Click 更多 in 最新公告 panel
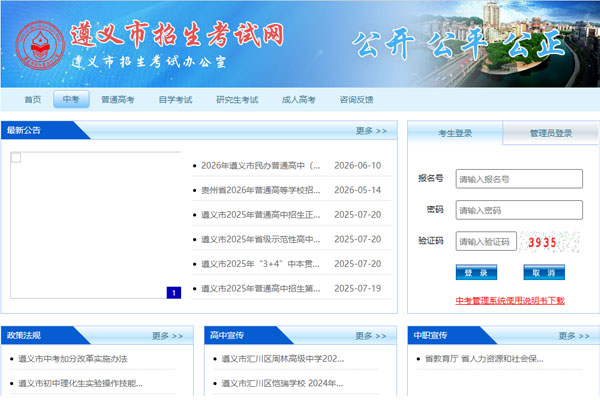Viewport: 600px width, 400px height. (371, 131)
